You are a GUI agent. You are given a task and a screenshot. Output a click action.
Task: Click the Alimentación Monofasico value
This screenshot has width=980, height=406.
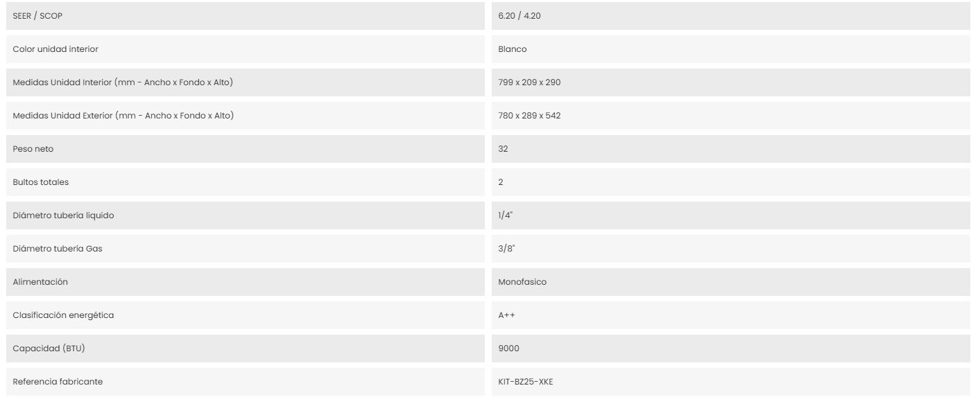pos(522,282)
